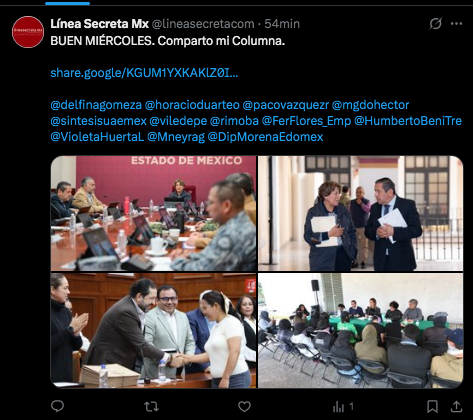This screenshot has height=420, width=473.
Task: Select the Línea Secreta Mx display name
Action: coord(99,24)
